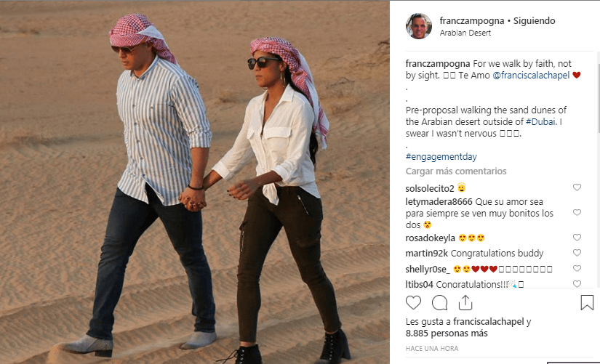Screen dimensions: 600x364
Task: Like solsolecito2's comment
Action: coord(577,187)
